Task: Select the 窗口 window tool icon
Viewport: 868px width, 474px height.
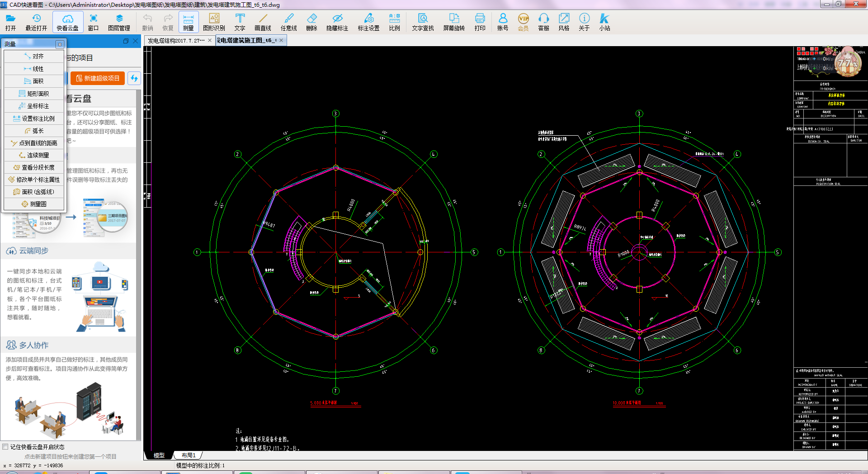Action: 93,22
